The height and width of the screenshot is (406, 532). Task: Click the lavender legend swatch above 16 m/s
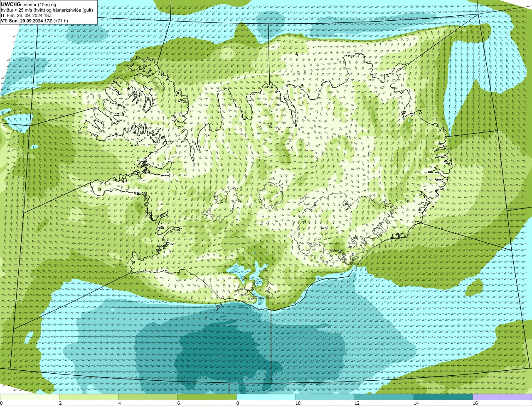[502, 397]
